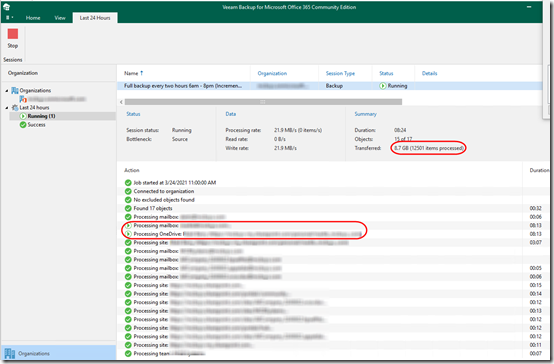Click the Running play icon in tree
This screenshot has height=364, width=554.
tap(23, 116)
